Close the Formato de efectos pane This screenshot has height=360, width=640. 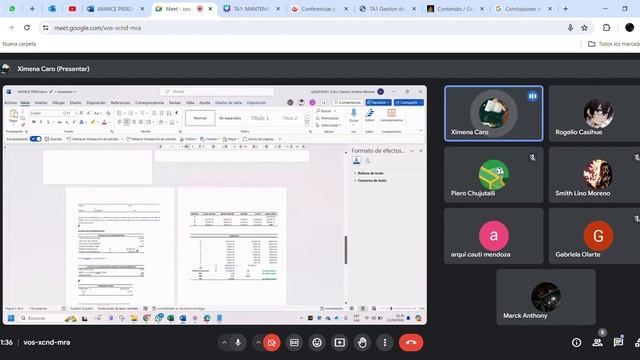point(421,151)
